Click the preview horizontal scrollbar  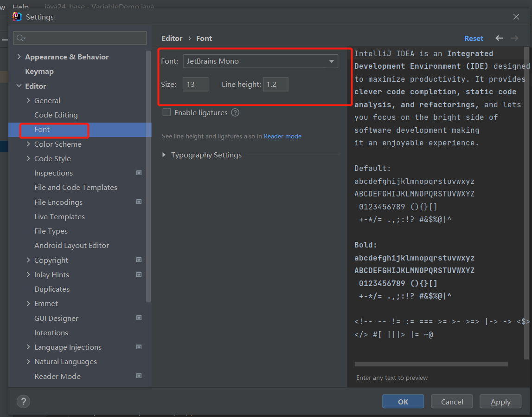(431, 364)
